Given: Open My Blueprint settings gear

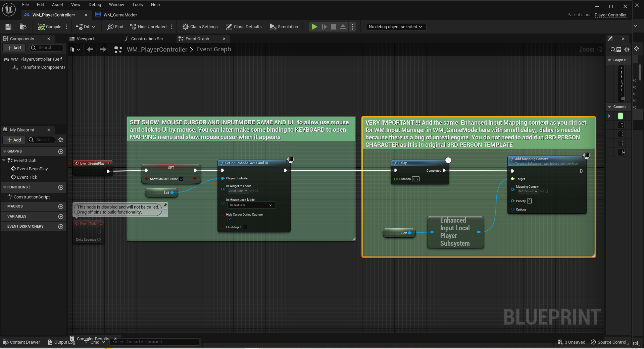Looking at the screenshot, I should tap(61, 140).
